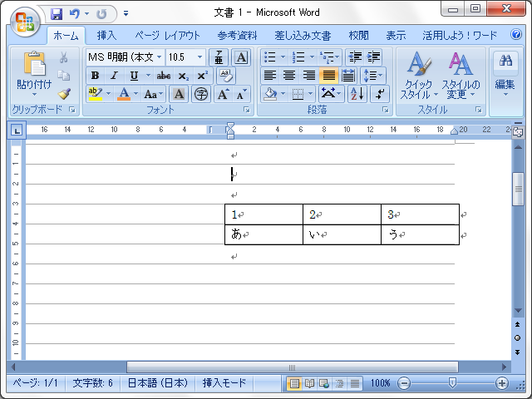Open the 挿入 ribbon tab
The image size is (532, 399).
pyautogui.click(x=106, y=36)
